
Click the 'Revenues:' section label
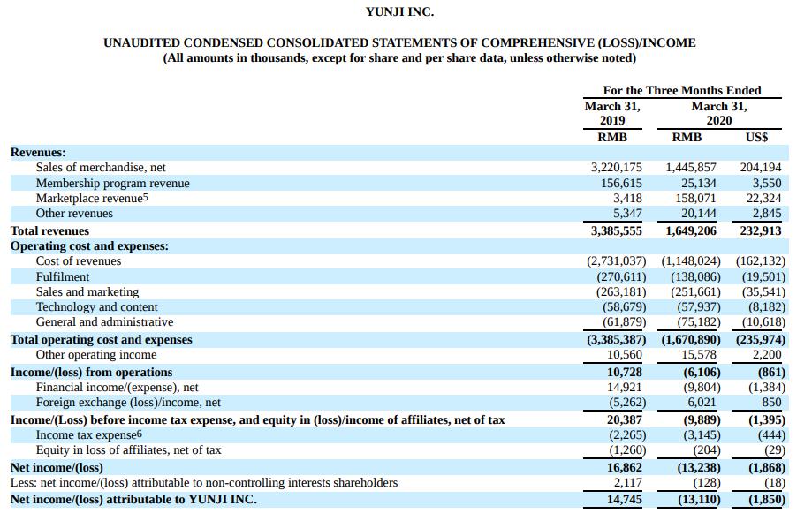(38, 153)
